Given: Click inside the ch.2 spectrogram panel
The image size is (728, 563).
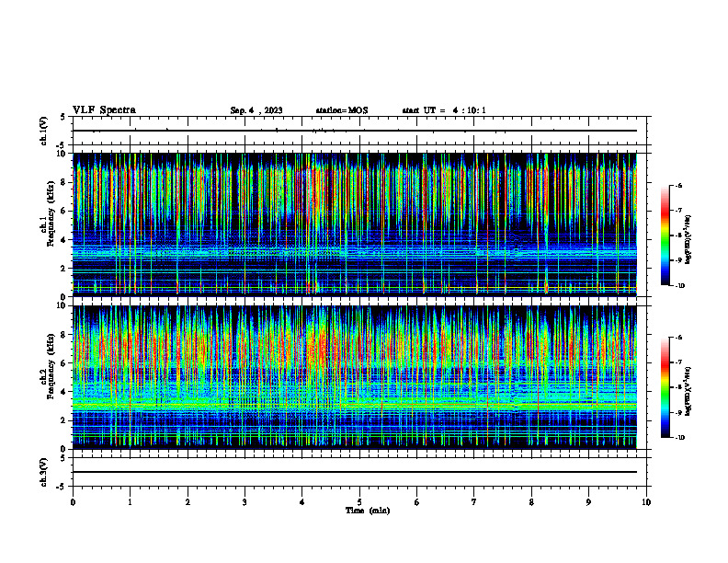Looking at the screenshot, I should [x=355, y=377].
